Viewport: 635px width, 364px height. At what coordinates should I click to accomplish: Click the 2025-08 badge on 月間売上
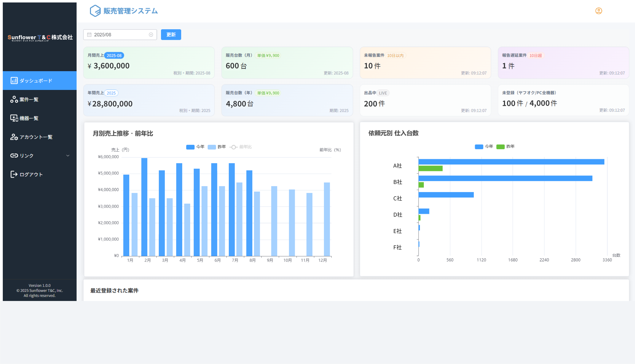click(x=114, y=56)
